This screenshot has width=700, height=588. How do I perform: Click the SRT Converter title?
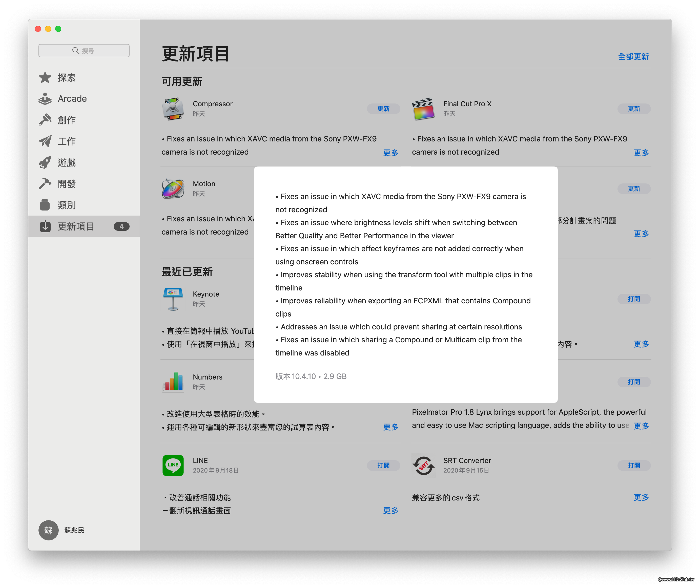(467, 460)
